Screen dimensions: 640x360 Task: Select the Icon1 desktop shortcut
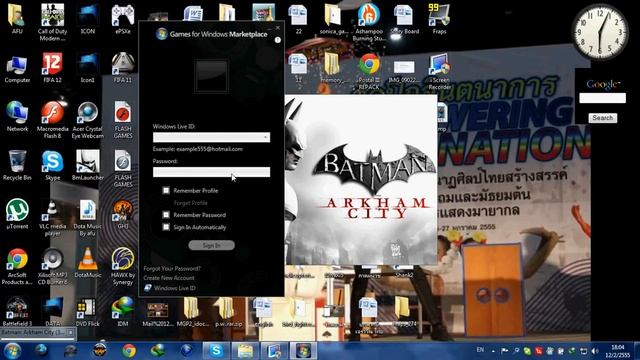88,68
